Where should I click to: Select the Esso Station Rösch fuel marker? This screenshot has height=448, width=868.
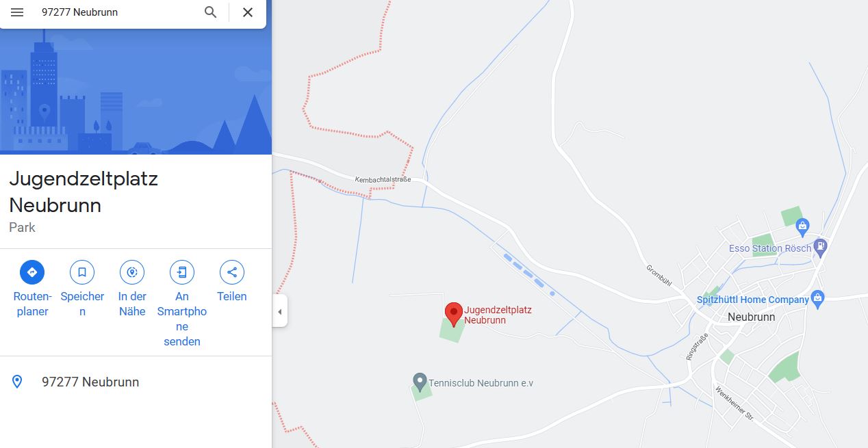[x=821, y=247]
